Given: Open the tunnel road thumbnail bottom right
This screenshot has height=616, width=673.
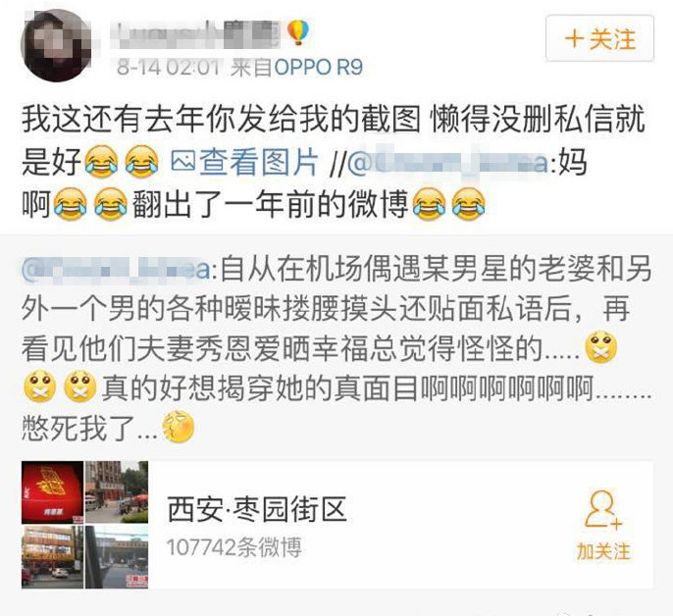Looking at the screenshot, I should click(x=117, y=557).
